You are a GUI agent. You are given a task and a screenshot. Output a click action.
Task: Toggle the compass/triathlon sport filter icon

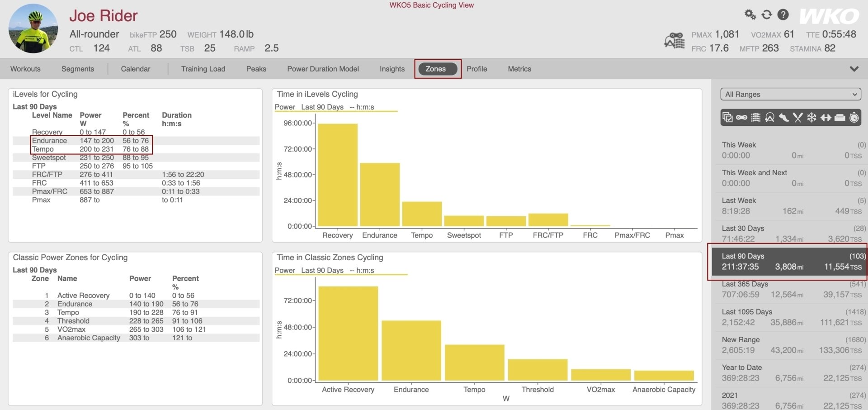[769, 118]
